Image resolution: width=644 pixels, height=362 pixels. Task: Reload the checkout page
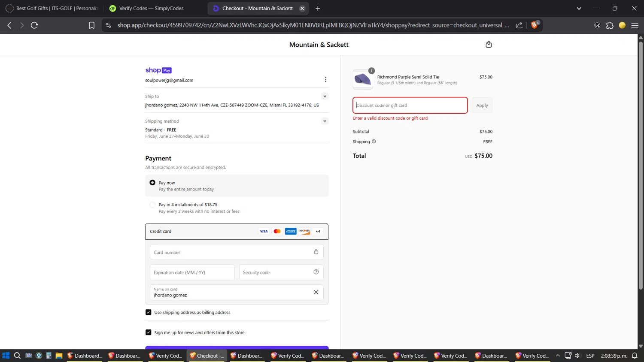pos(34,25)
